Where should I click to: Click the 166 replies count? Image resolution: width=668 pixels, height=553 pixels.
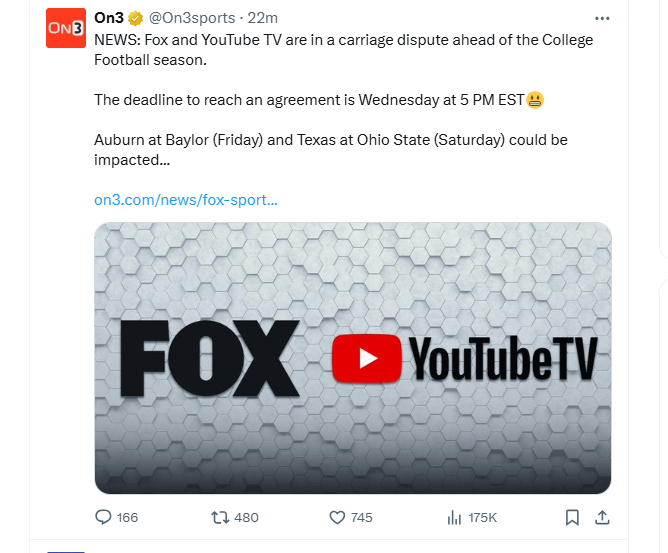(127, 518)
